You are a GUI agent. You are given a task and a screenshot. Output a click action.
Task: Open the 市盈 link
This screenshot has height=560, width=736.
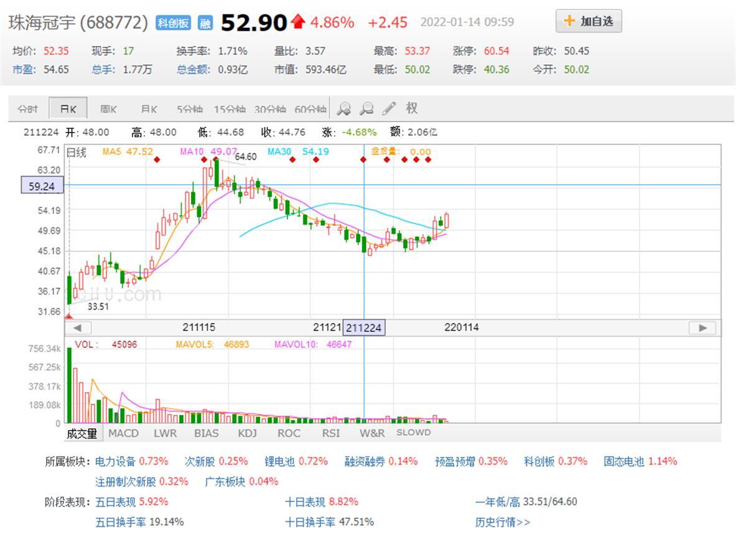pyautogui.click(x=23, y=70)
